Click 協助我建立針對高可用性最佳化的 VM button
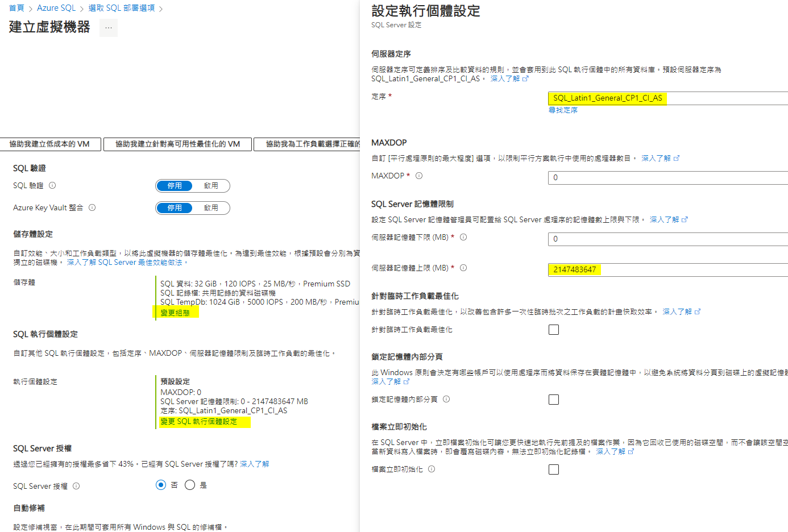The width and height of the screenshot is (788, 532). tap(177, 144)
